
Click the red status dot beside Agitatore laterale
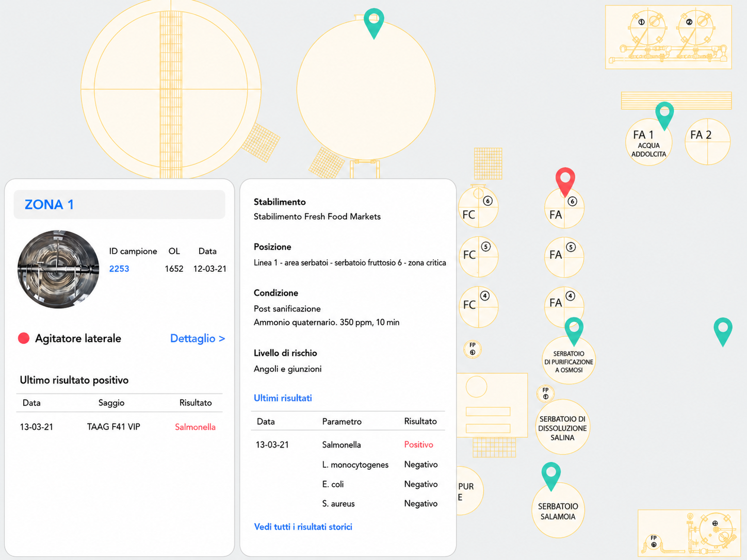[x=24, y=338]
